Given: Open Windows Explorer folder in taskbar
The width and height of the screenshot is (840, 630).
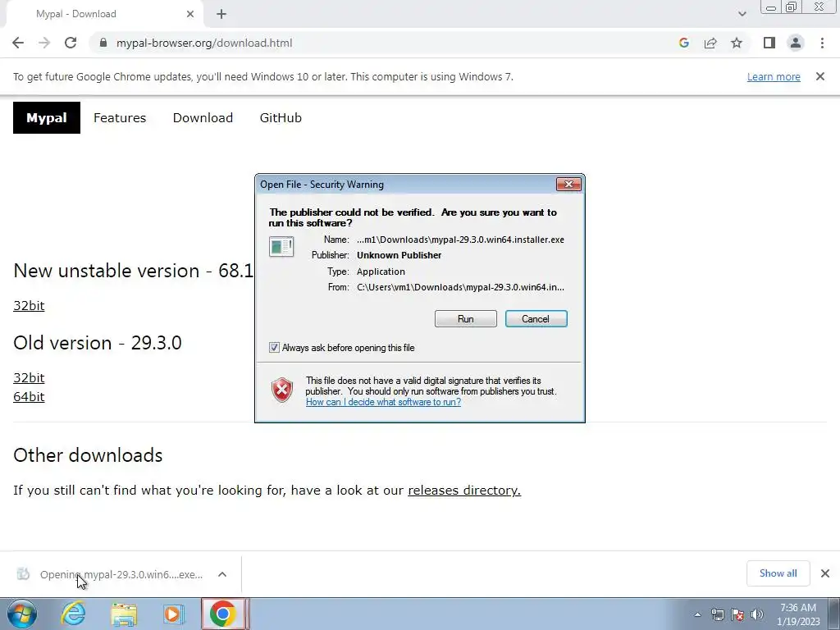Looking at the screenshot, I should (x=124, y=614).
